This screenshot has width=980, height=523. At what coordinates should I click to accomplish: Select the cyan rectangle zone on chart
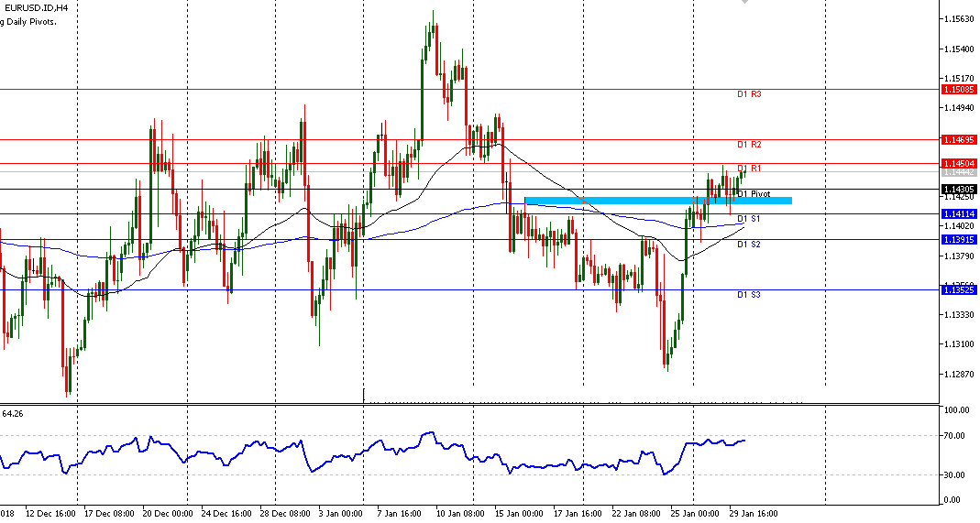[658, 201]
